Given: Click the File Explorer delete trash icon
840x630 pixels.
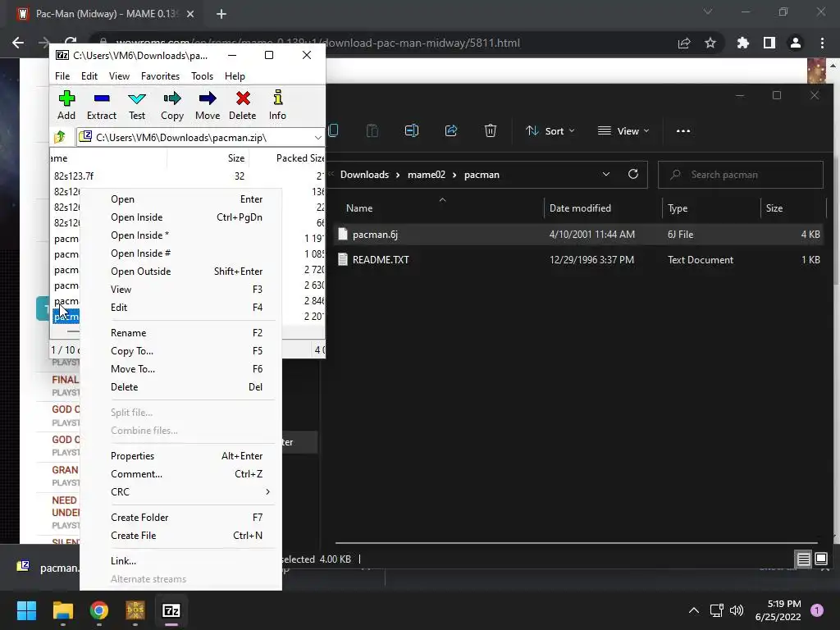Looking at the screenshot, I should point(491,130).
